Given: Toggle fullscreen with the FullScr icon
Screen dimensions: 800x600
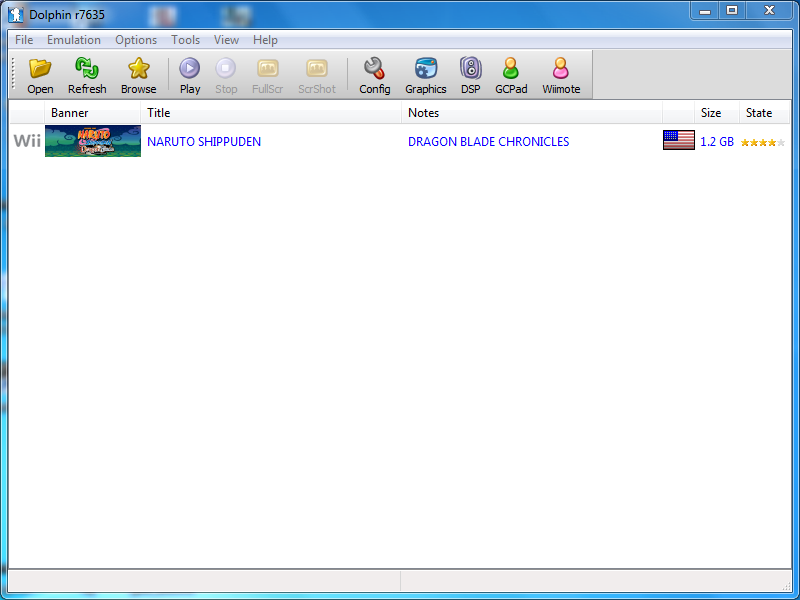Looking at the screenshot, I should [x=267, y=68].
